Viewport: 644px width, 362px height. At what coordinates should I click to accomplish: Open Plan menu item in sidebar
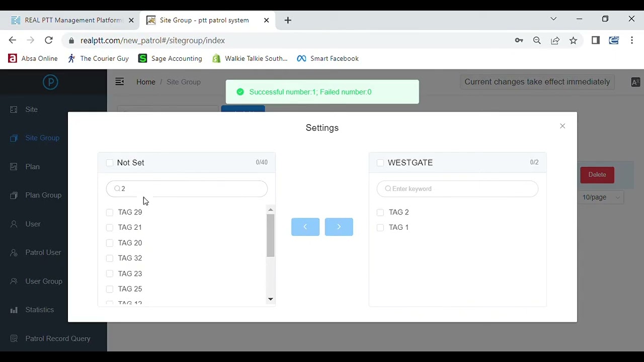pos(32,166)
